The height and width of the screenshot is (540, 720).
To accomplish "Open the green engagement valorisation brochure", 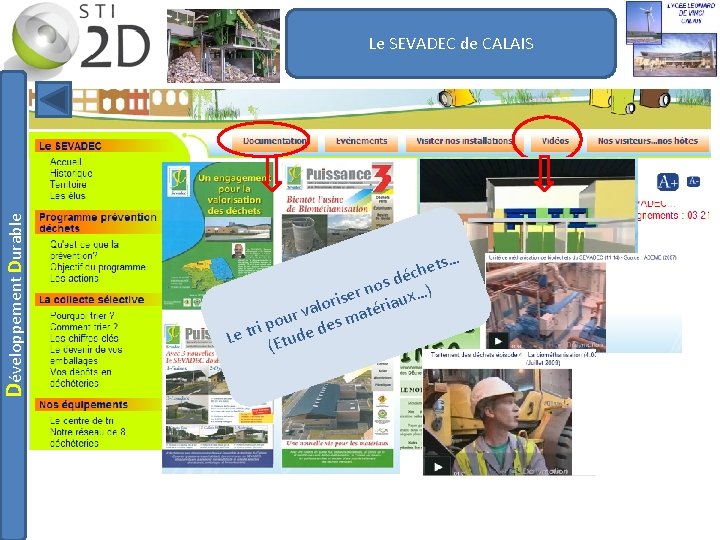I will tap(218, 235).
